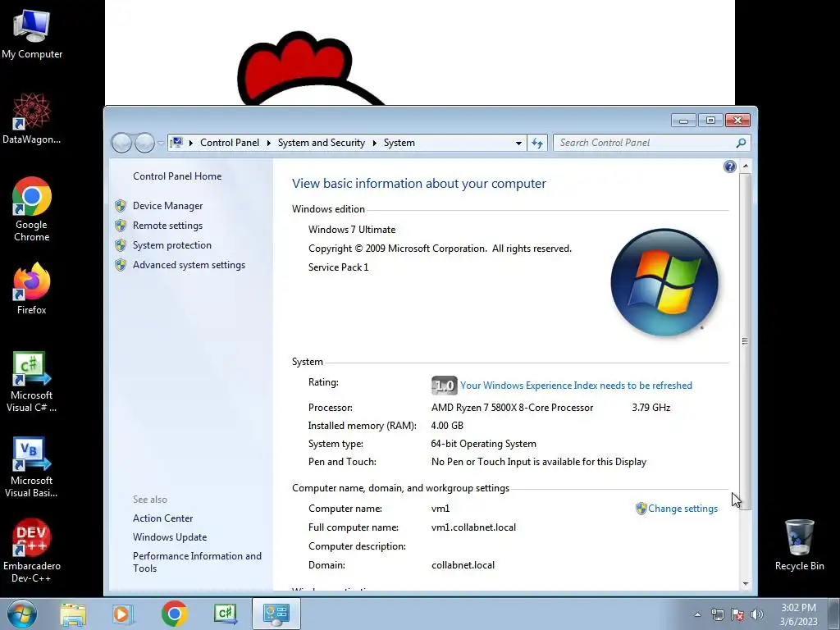Open Visual C# from the taskbar
The width and height of the screenshot is (840, 630).
[225, 614]
